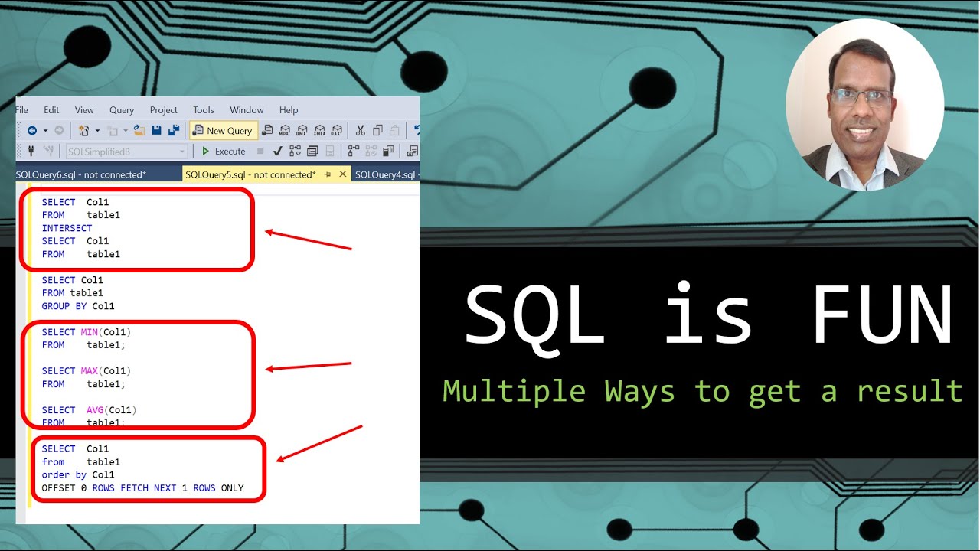Click the Save All icon
980x551 pixels.
(x=174, y=131)
